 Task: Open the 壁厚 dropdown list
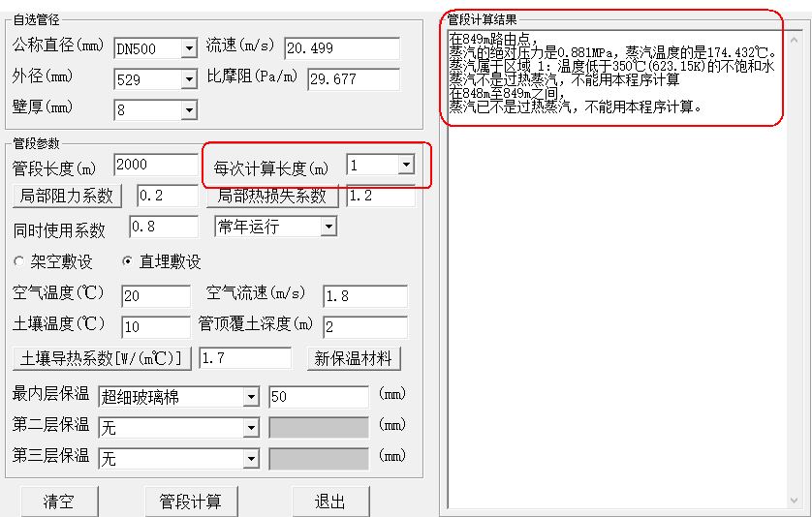(188, 109)
